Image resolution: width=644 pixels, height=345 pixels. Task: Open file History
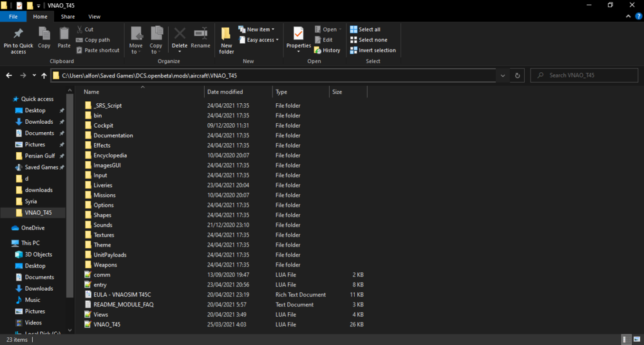coord(327,50)
